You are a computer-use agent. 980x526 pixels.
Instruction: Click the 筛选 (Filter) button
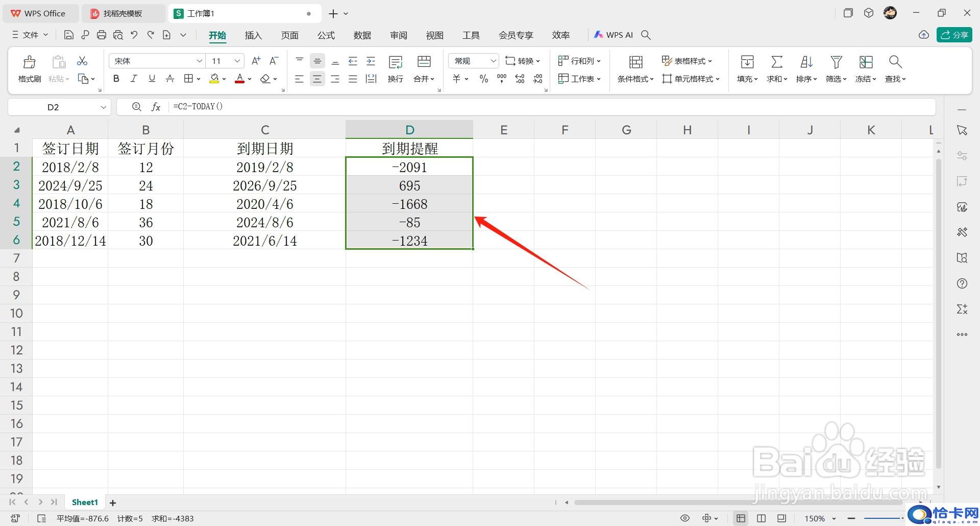836,69
